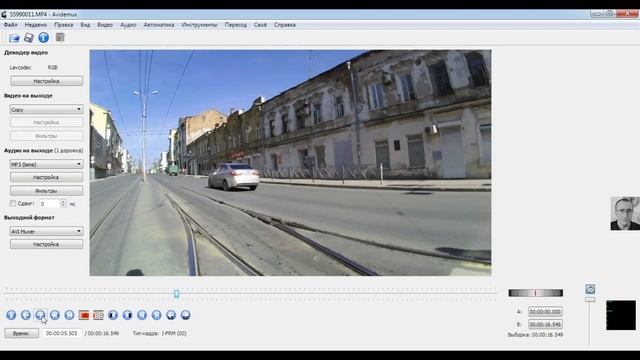Search for the next black frame

click(127, 315)
